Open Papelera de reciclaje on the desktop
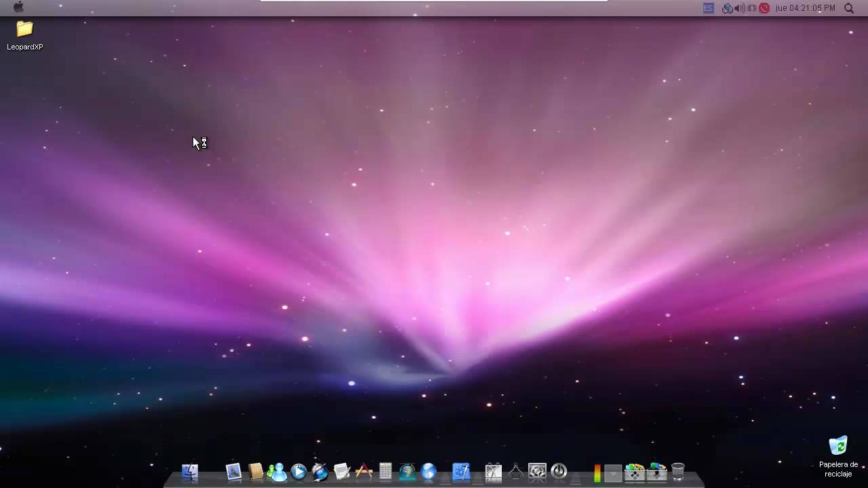 [838, 456]
